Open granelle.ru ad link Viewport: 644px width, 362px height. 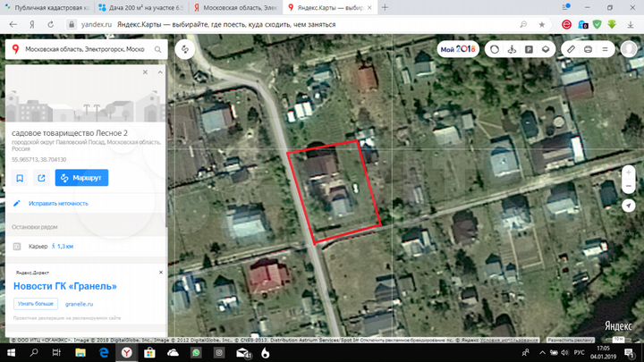coord(79,304)
